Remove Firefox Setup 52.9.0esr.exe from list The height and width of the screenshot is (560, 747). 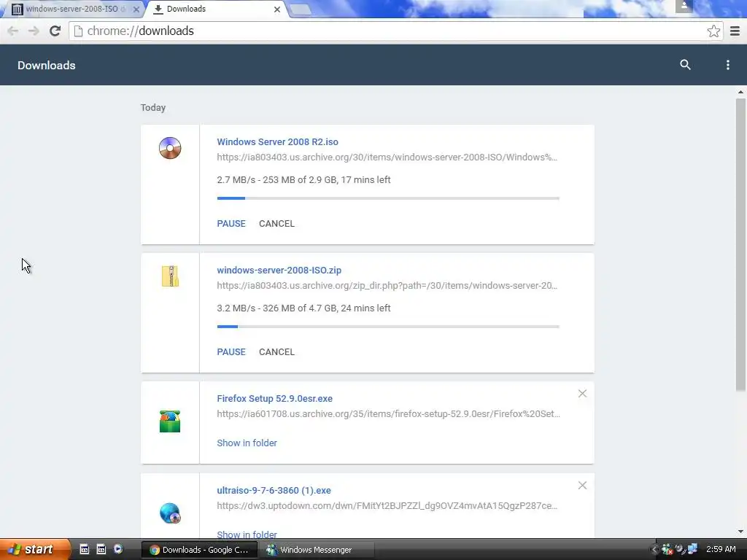[x=582, y=393]
